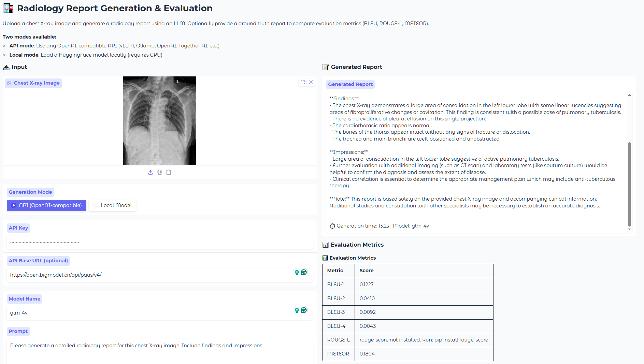Click the Two modes available heading

(29, 37)
